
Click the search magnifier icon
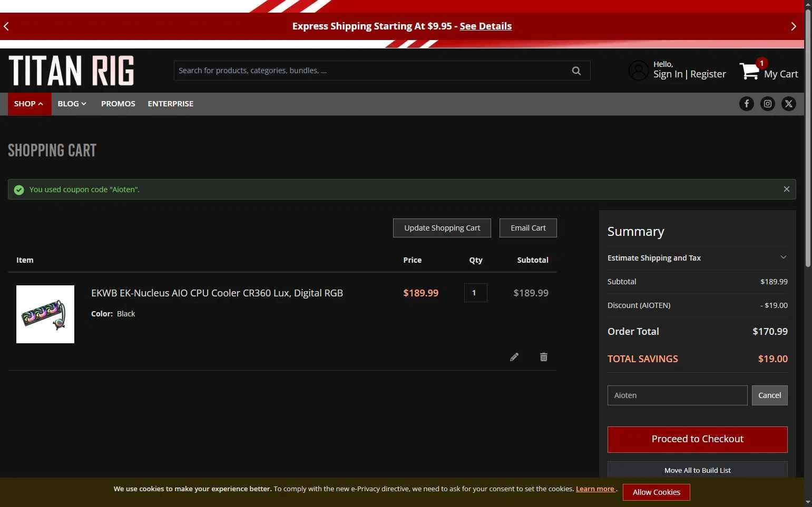click(x=576, y=71)
